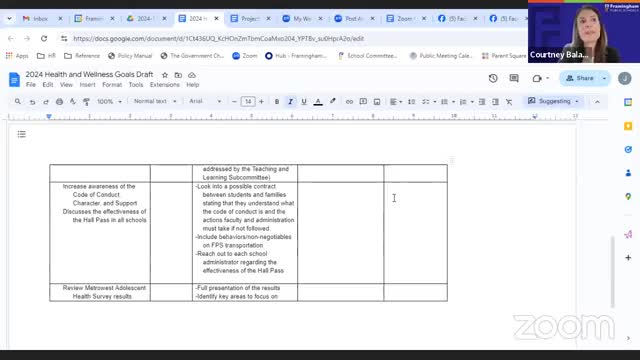Open the Suggesting mode button
Viewport: 640px width, 360px height.
pyautogui.click(x=553, y=101)
